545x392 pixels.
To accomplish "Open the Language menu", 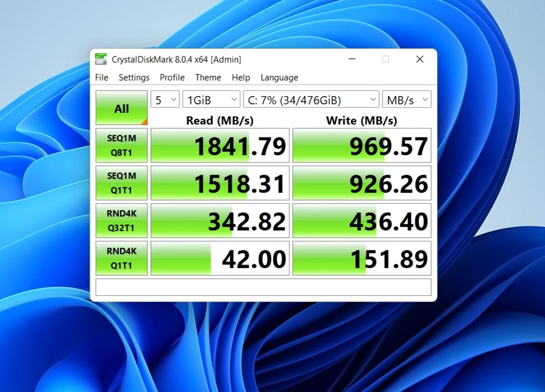I will (279, 77).
